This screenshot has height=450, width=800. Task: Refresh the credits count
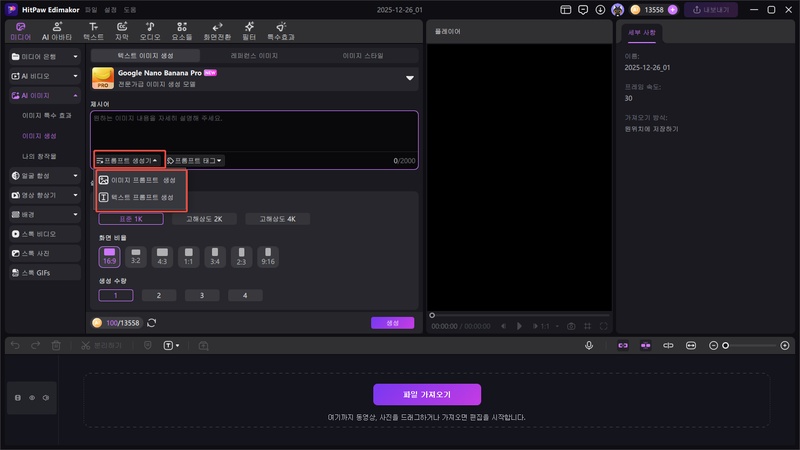tap(152, 323)
